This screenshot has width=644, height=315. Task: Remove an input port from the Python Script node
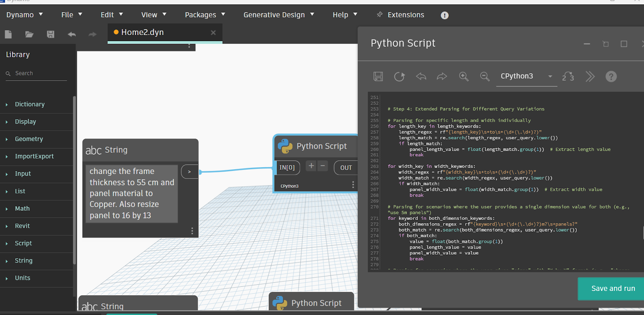pyautogui.click(x=322, y=166)
